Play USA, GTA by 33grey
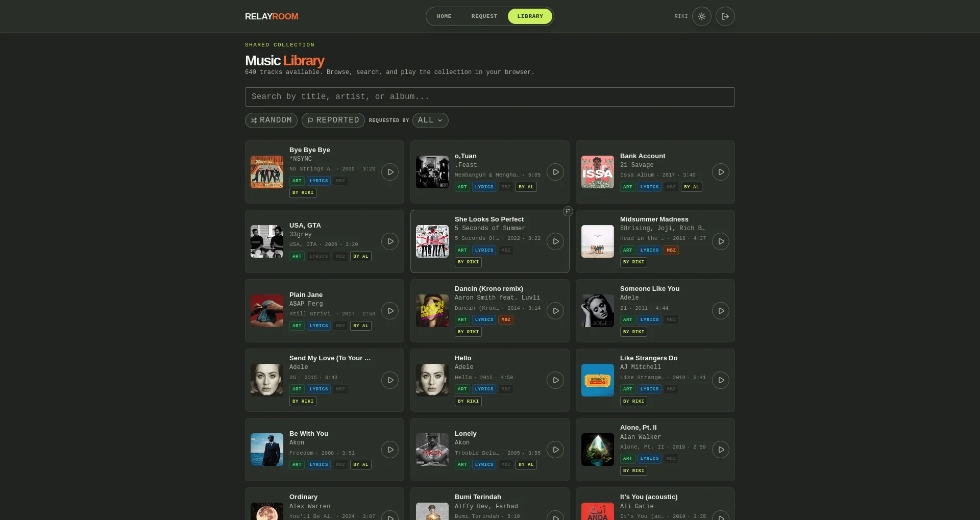The width and height of the screenshot is (980, 520). 390,241
